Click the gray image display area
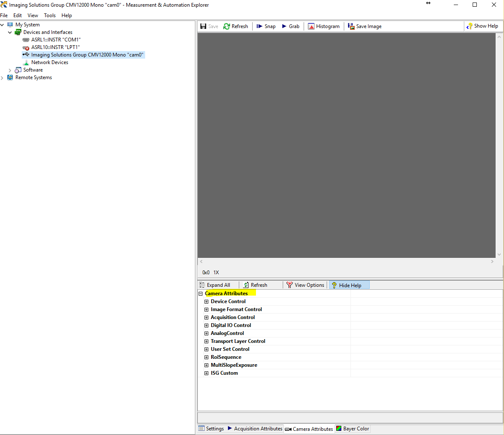The image size is (504, 435). coord(347,145)
